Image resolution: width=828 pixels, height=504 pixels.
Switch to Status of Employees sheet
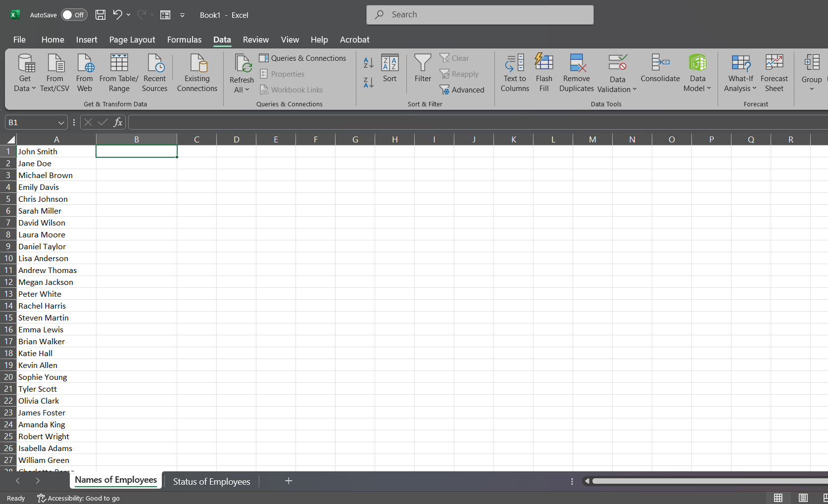tap(211, 481)
